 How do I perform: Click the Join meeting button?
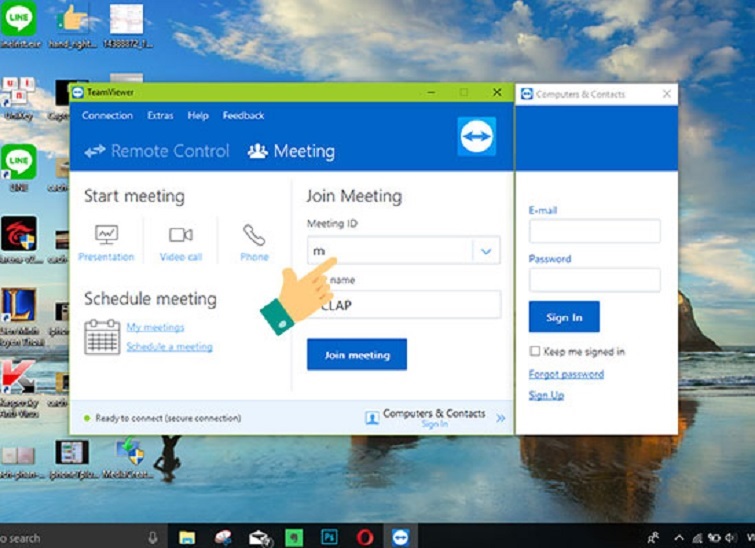pos(357,355)
